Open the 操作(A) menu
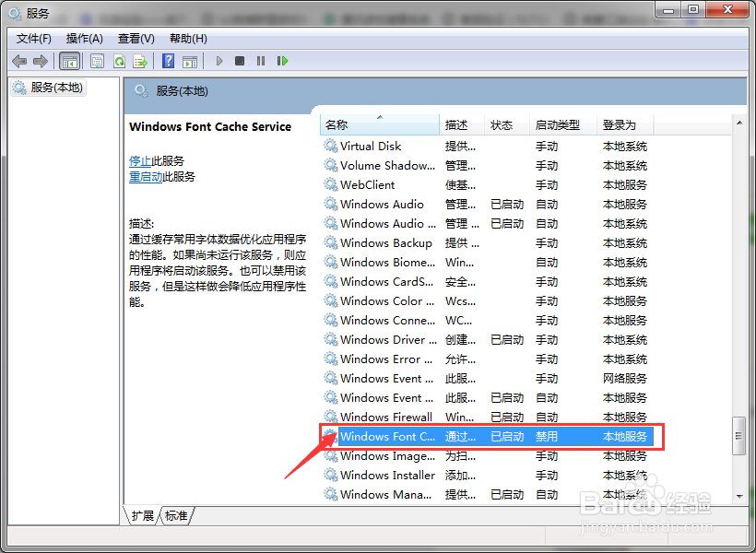 tap(85, 39)
